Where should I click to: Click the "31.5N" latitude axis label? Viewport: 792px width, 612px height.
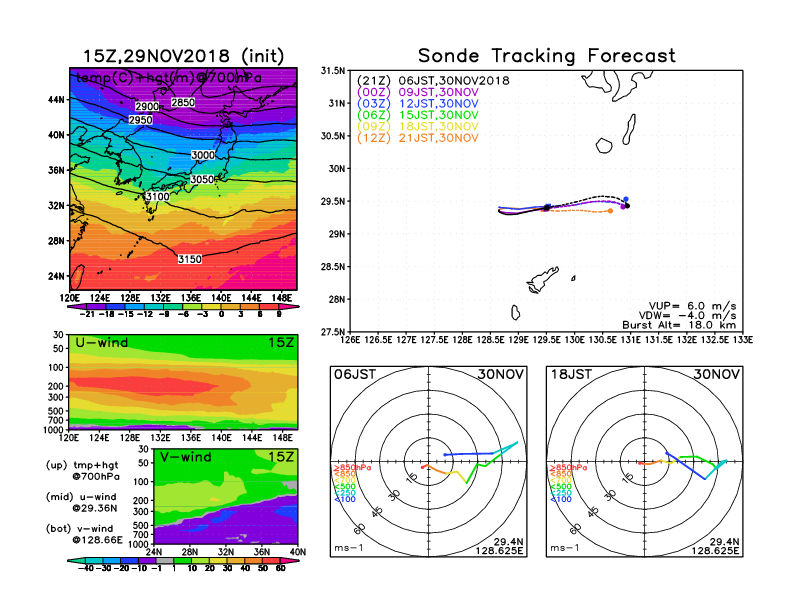click(x=333, y=71)
